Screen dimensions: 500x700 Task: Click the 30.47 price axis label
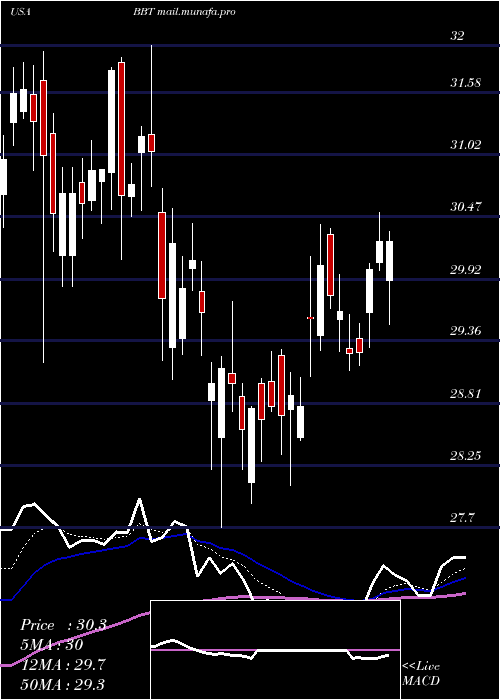coord(465,207)
